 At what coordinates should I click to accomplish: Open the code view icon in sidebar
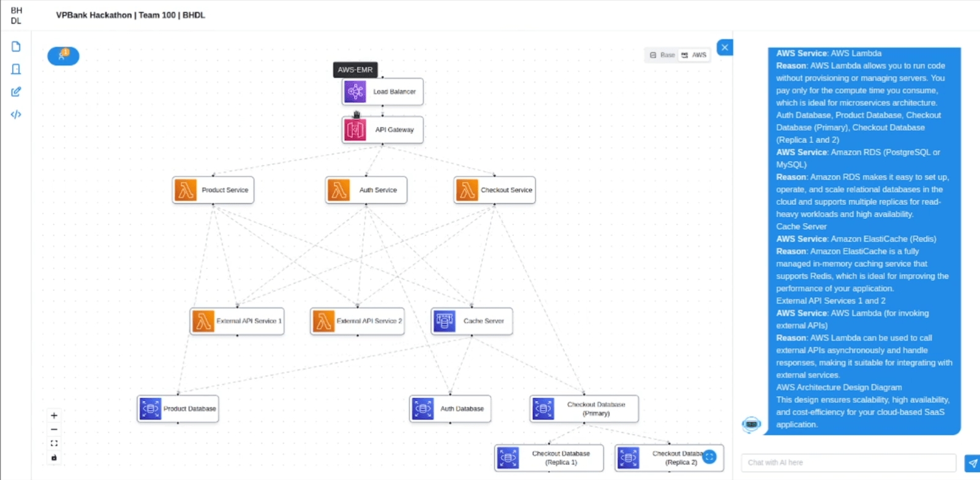click(x=16, y=114)
